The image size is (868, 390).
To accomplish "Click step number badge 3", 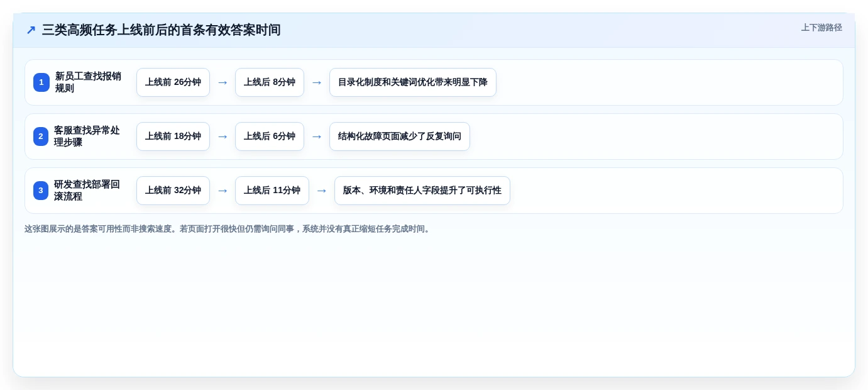I will pos(41,191).
